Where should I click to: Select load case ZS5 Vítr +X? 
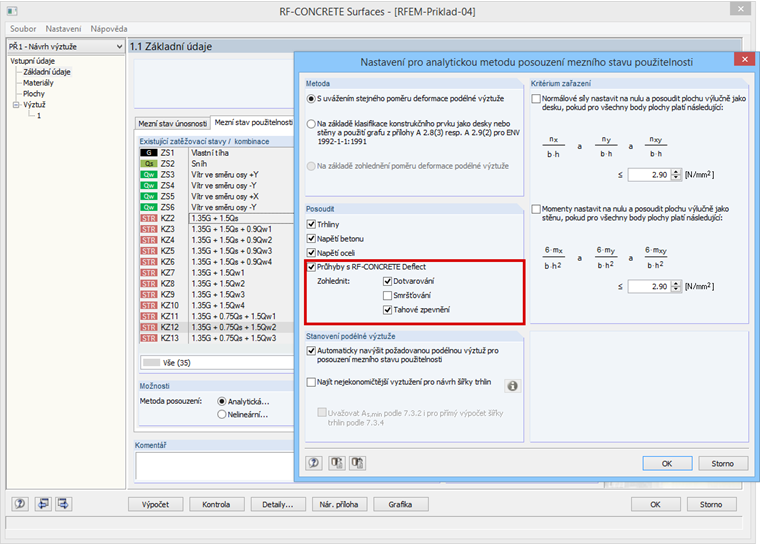pos(217,196)
